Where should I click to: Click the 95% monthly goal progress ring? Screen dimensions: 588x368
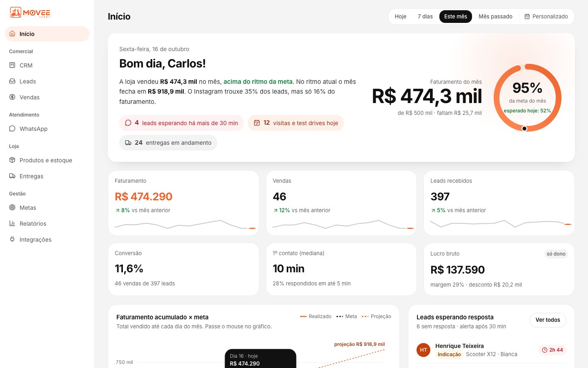coord(528,98)
